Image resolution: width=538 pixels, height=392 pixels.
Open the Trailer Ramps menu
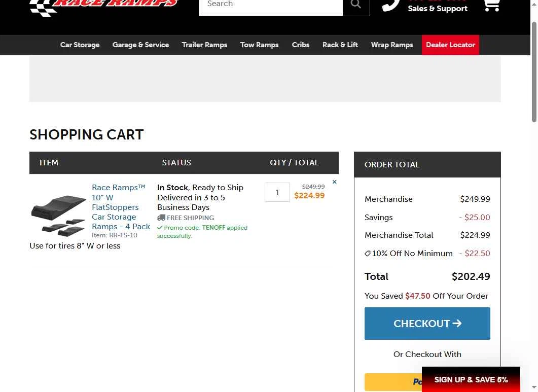[x=204, y=45]
